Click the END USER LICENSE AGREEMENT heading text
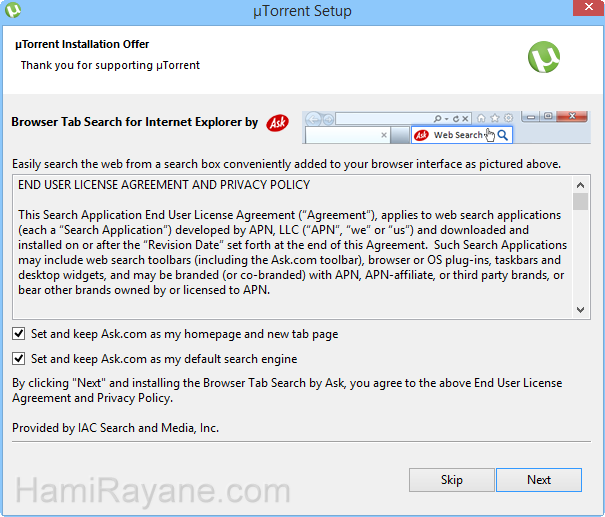The height and width of the screenshot is (517, 605). [x=164, y=185]
